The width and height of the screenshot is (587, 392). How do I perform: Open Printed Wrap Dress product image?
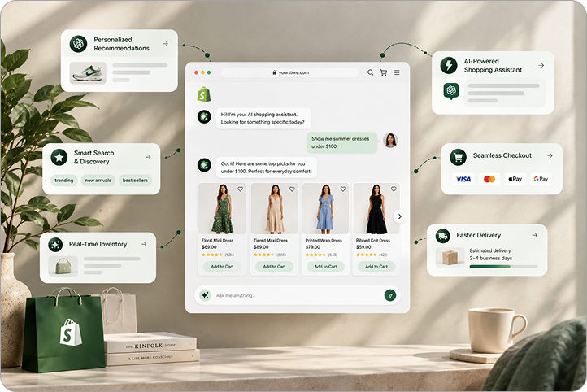pos(326,208)
